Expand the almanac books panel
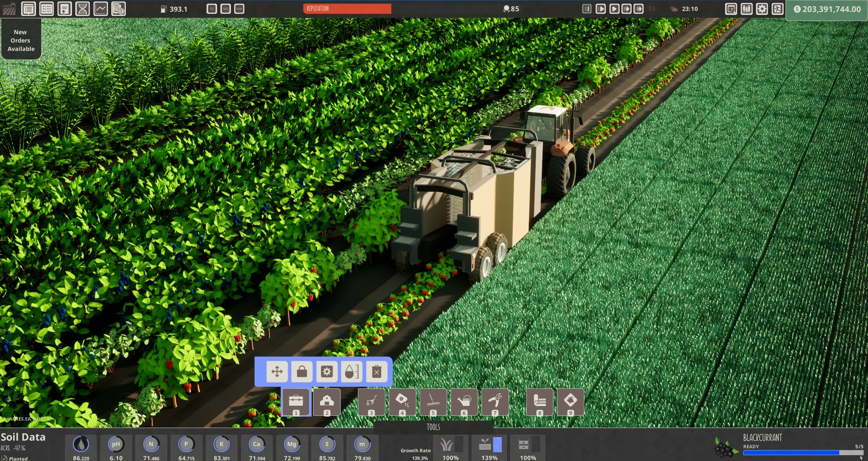 click(747, 9)
